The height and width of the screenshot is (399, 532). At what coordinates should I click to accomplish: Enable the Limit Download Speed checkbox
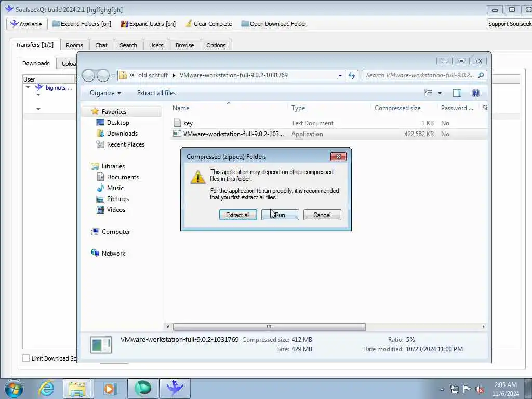[26, 358]
